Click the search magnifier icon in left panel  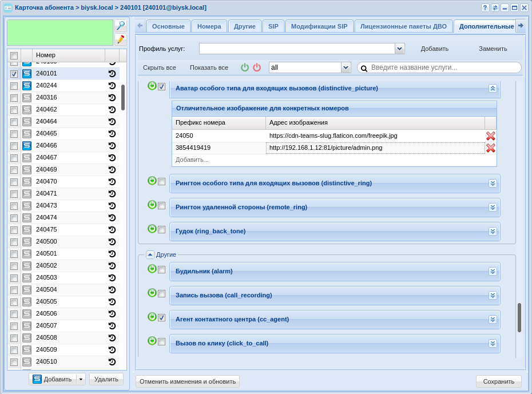point(120,26)
